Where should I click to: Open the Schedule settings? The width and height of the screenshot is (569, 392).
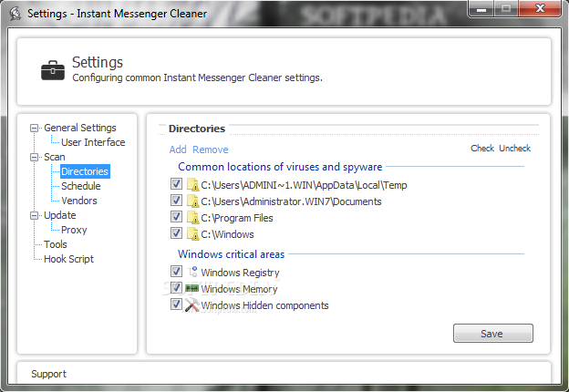point(81,186)
